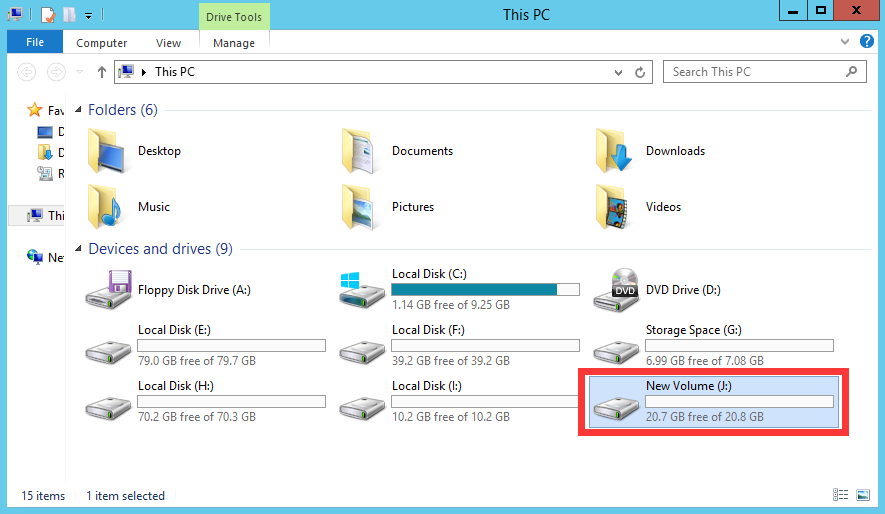Select the Local Disk (F:) drive icon
885x514 pixels.
[362, 351]
